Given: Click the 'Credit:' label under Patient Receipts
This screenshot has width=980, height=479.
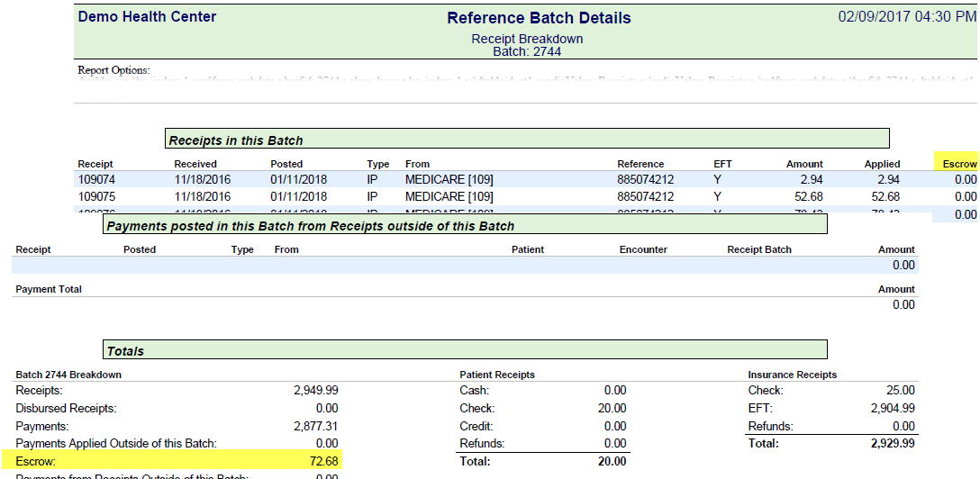Looking at the screenshot, I should point(476,427).
